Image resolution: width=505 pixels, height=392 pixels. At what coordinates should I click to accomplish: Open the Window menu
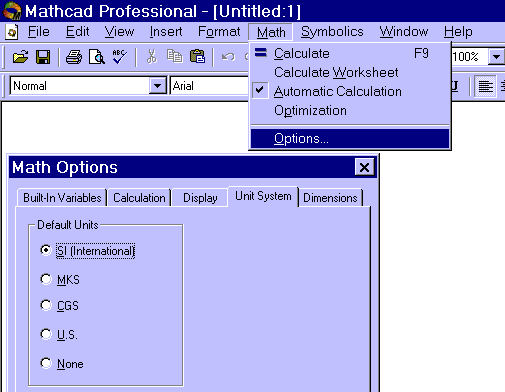point(404,32)
